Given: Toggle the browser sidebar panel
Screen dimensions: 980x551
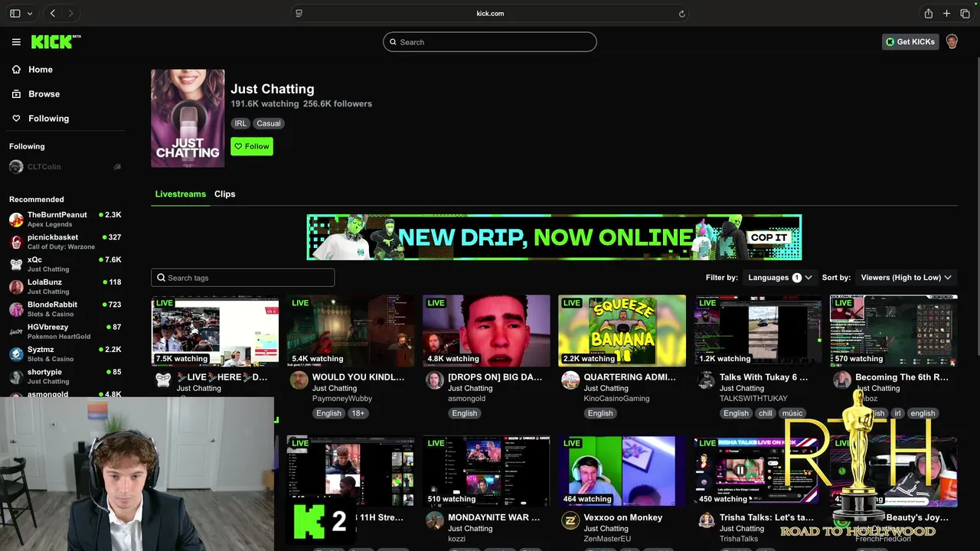Looking at the screenshot, I should 15,13.
